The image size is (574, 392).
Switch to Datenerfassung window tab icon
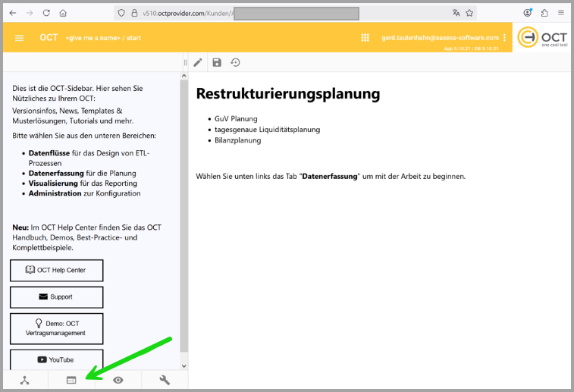click(x=71, y=381)
